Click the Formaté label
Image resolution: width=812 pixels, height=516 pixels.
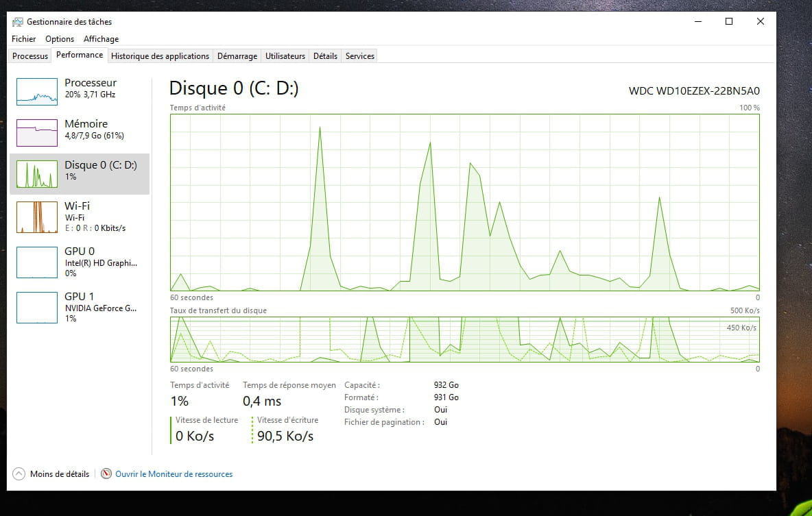[x=361, y=397]
